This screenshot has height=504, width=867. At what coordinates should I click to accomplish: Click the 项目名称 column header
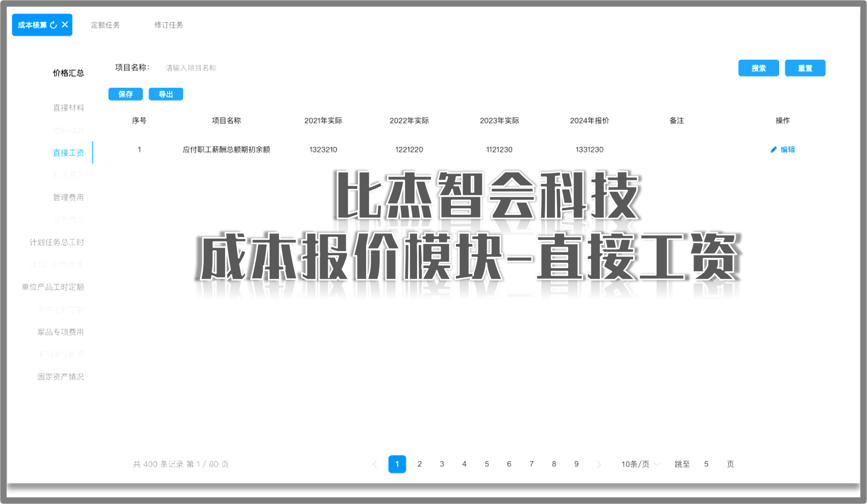click(226, 121)
